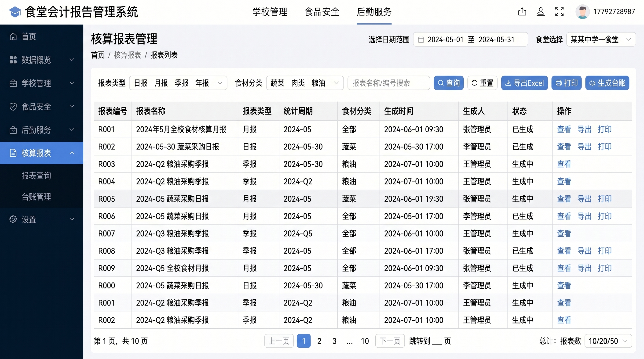The width and height of the screenshot is (644, 359).
Task: Click the home icon beside 首页
Action: 13,37
